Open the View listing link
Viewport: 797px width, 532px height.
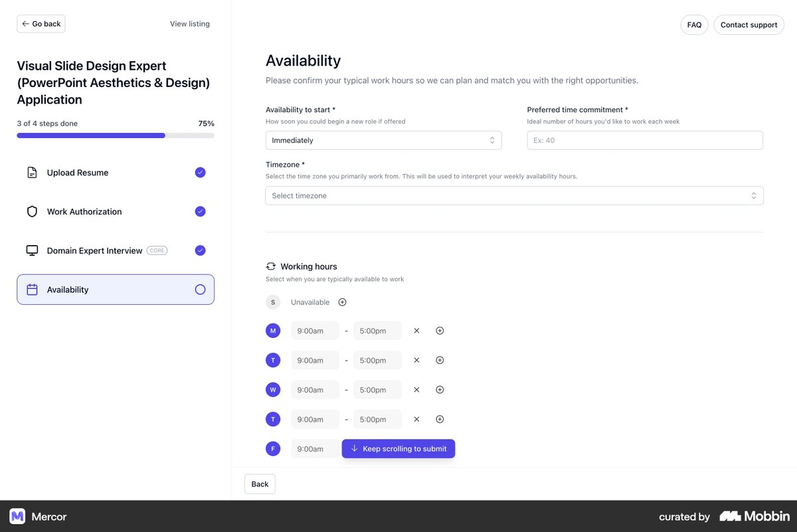coord(190,24)
